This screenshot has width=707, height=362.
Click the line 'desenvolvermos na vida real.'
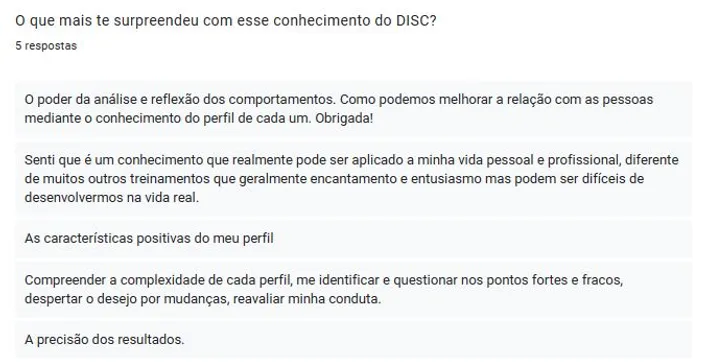[111, 198]
